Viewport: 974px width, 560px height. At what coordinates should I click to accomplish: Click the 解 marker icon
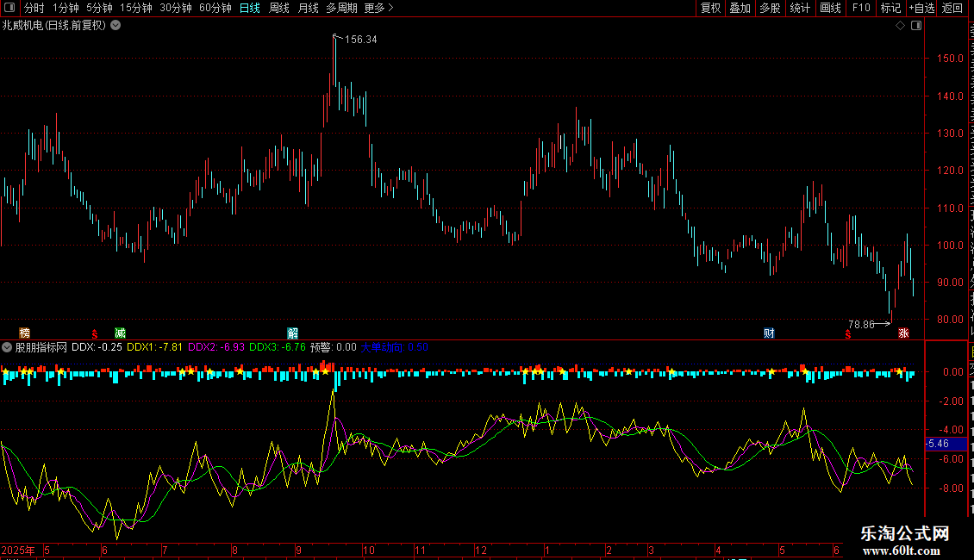[x=292, y=333]
